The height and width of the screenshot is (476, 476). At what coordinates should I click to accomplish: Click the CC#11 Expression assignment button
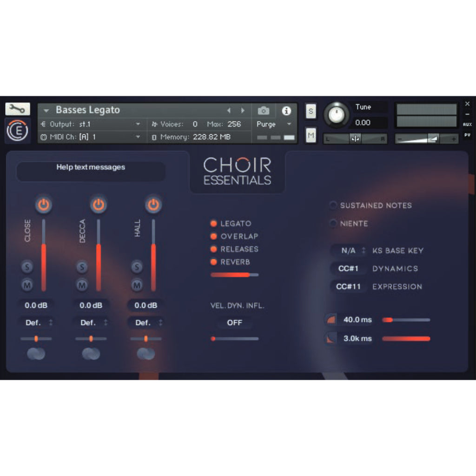point(348,287)
